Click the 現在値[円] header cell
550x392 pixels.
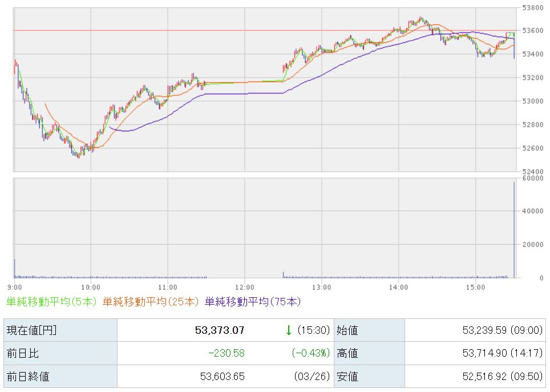31,330
